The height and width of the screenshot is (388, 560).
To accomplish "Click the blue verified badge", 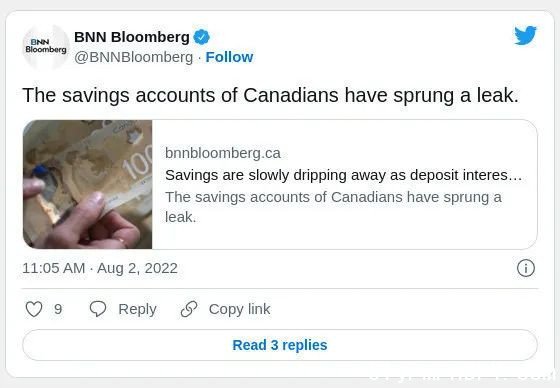I will [201, 37].
